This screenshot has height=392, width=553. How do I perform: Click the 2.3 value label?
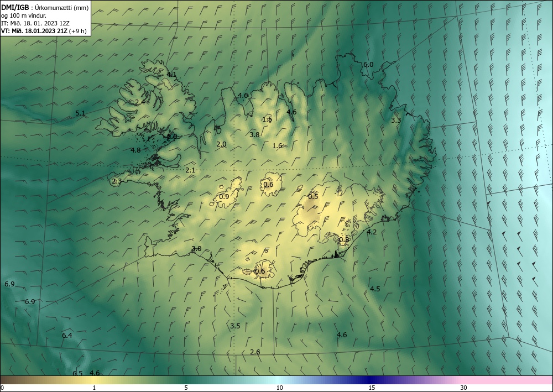pos(117,181)
